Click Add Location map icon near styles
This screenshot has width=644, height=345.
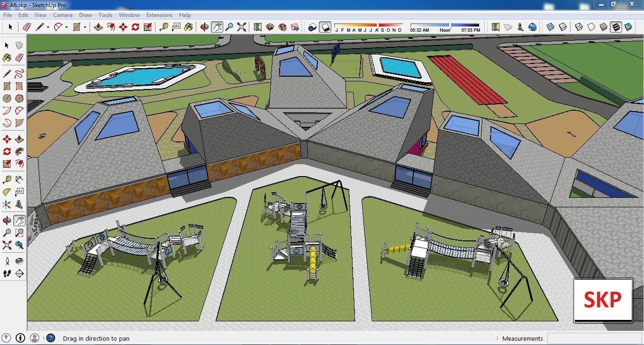click(496, 27)
